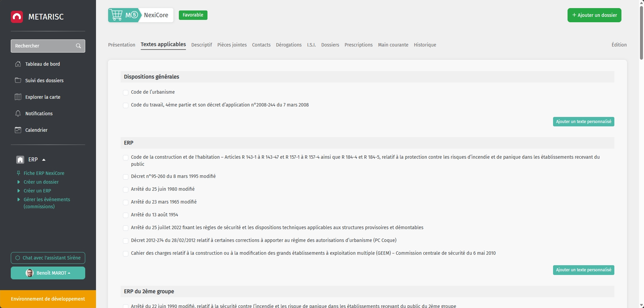644x308 pixels.
Task: Click the Tableau de bord home icon
Action: coord(18,64)
